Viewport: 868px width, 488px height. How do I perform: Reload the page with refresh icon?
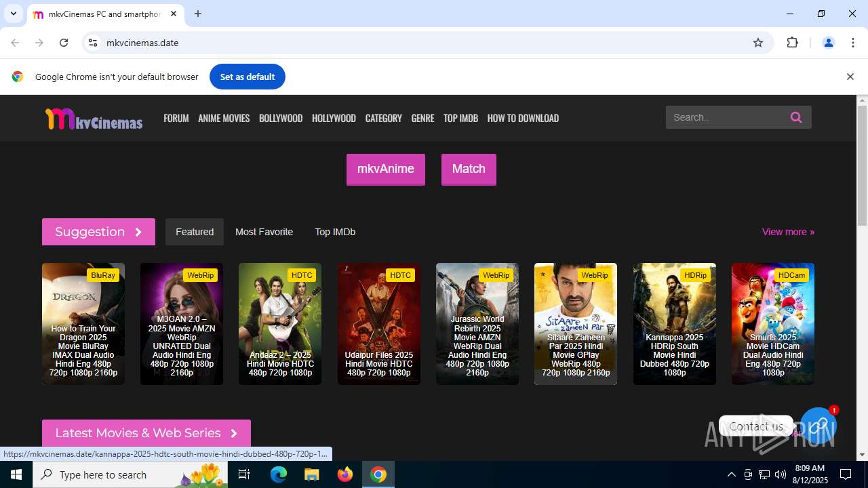pos(64,43)
